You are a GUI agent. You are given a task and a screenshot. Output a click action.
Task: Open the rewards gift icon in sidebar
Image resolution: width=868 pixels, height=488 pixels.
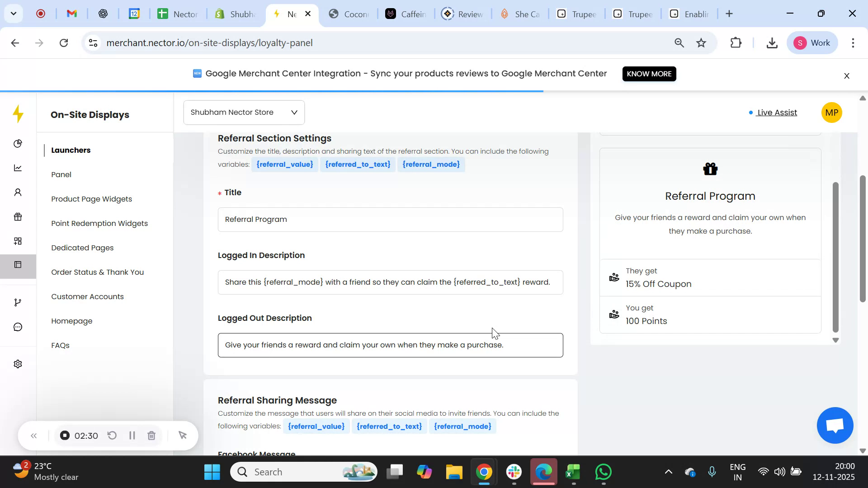tap(18, 216)
